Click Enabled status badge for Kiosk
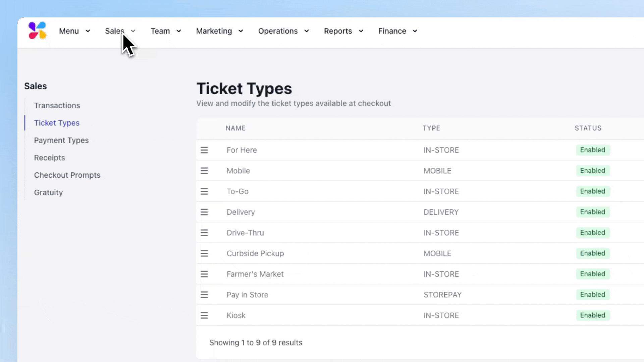Screen dimensions: 644x362 point(592,315)
